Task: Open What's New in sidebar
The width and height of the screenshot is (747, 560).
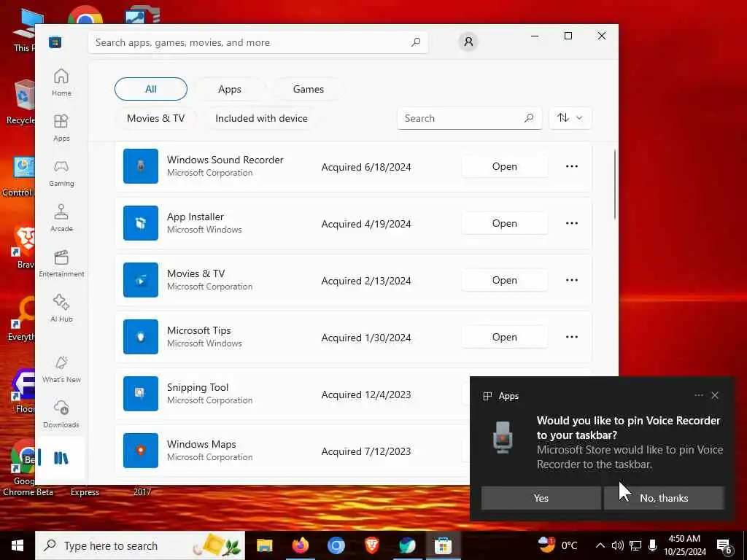Action: point(61,369)
